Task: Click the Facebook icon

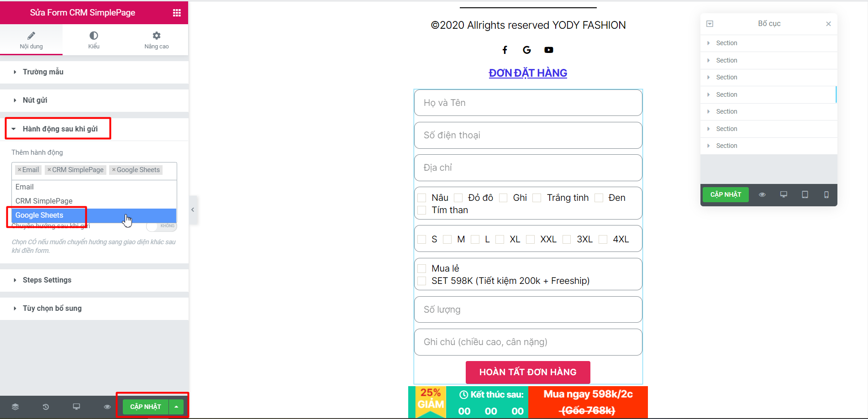Action: click(505, 50)
